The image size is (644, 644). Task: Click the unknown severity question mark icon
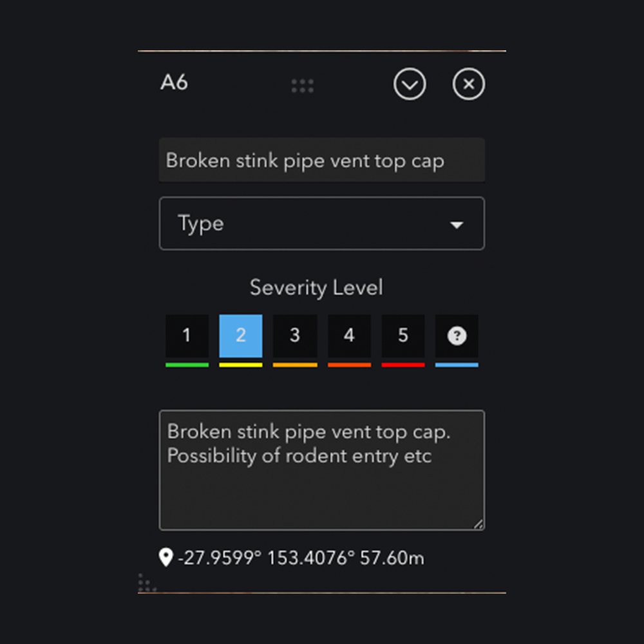click(x=457, y=336)
